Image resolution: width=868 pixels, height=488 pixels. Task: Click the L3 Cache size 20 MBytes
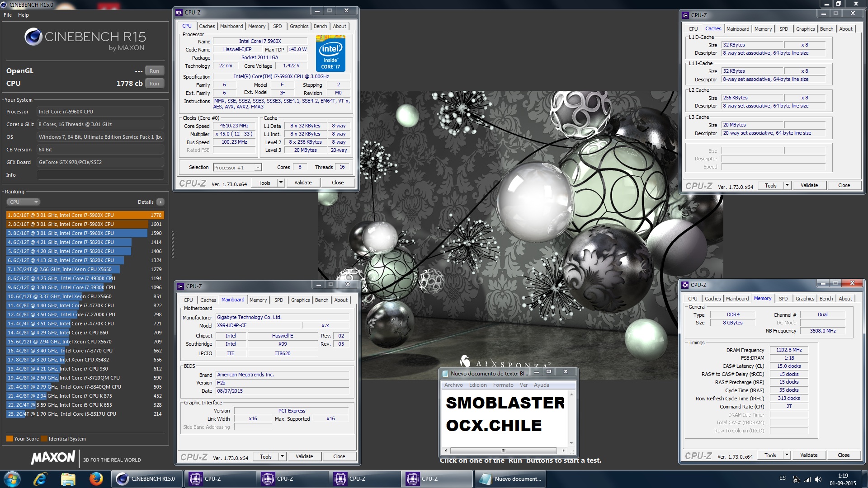752,125
